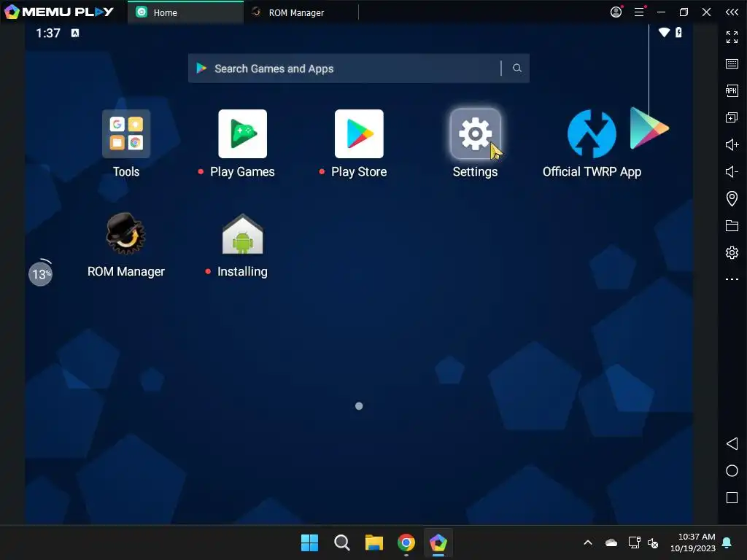Click the search magnifier button
This screenshot has height=560, width=747.
(517, 68)
